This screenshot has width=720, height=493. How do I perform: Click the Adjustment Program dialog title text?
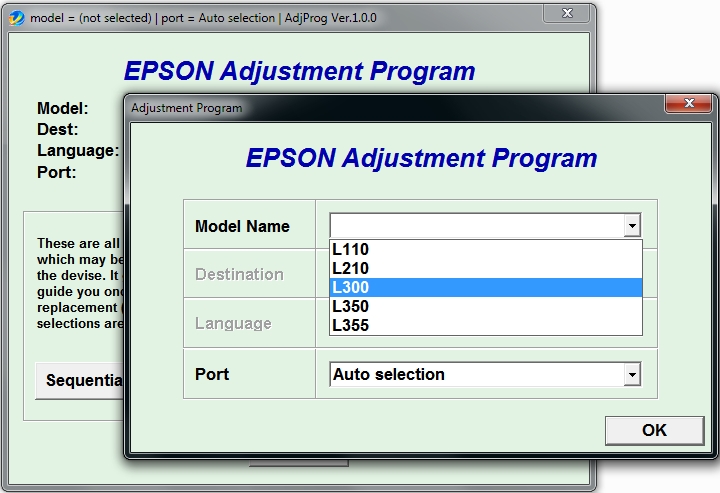[x=186, y=108]
